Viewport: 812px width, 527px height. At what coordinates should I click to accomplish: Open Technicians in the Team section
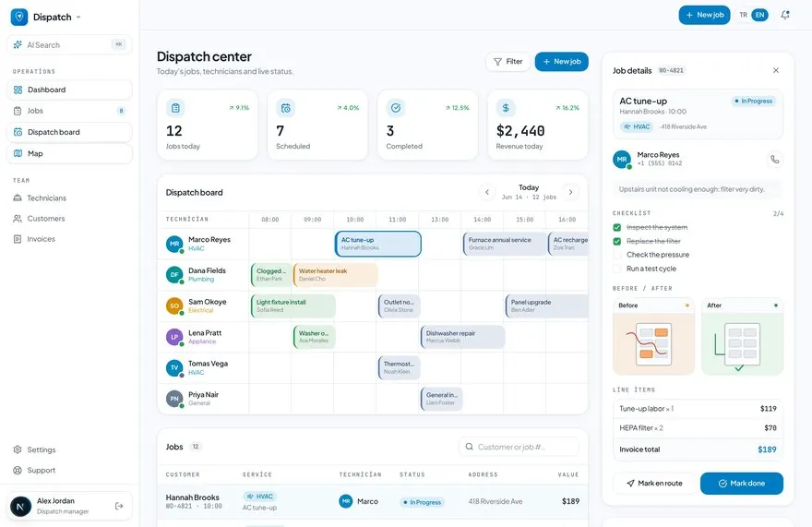pos(69,198)
